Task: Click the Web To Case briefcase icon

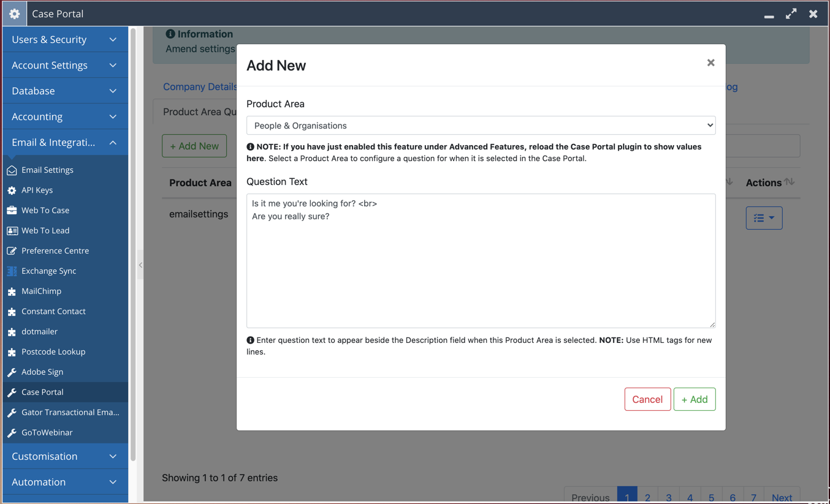Action: point(12,211)
